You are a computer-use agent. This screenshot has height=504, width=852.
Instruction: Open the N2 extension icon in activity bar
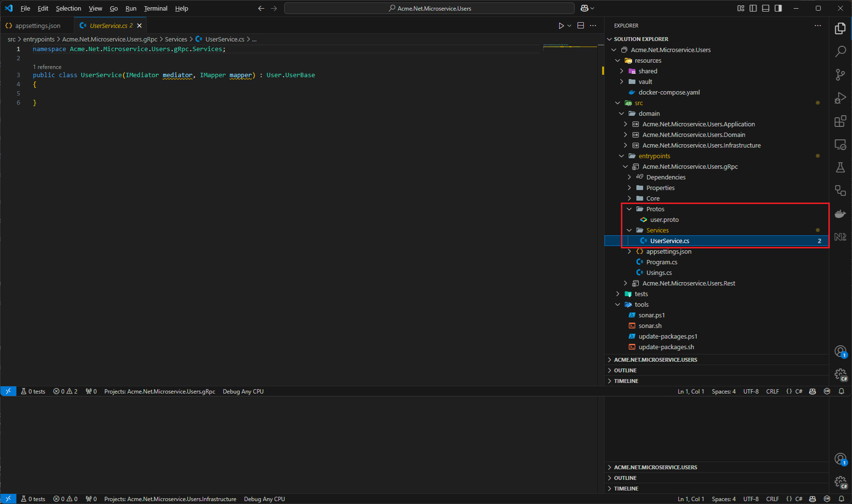click(840, 237)
